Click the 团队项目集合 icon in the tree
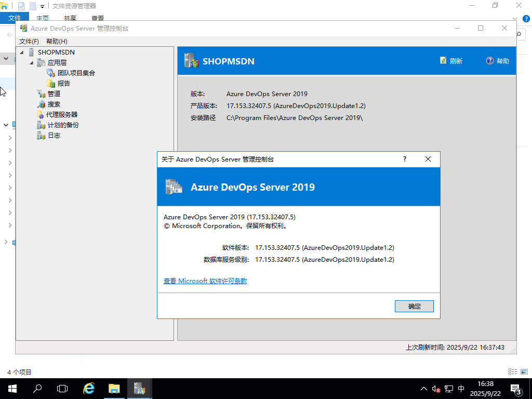This screenshot has height=399, width=532. point(51,73)
